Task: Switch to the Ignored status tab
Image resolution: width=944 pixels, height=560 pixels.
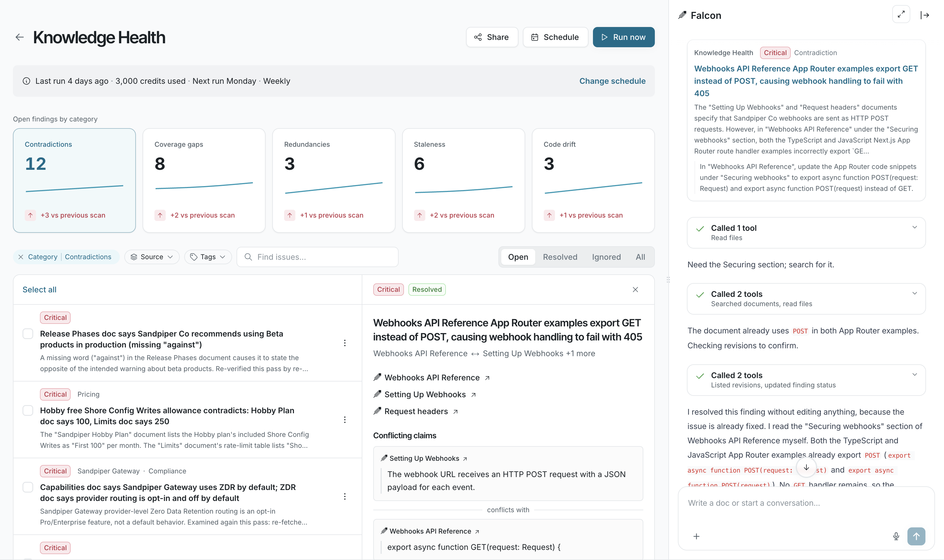Action: pos(606,257)
